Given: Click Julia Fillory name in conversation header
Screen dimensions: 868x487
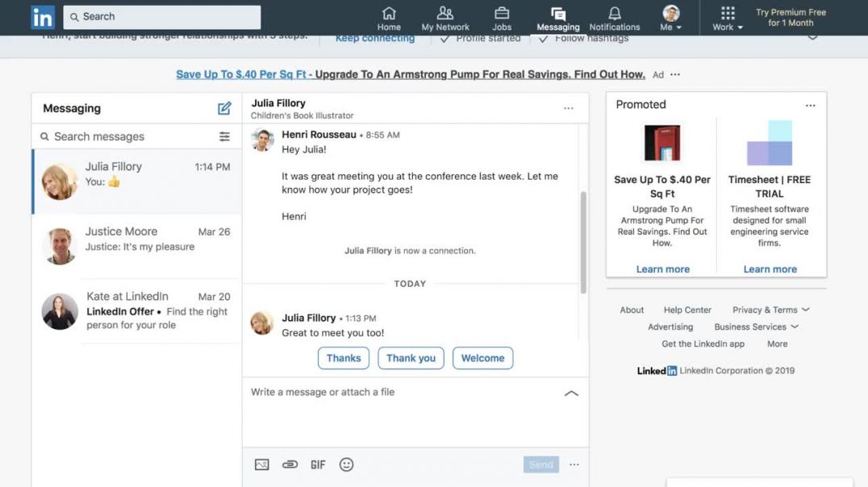Looking at the screenshot, I should point(278,103).
